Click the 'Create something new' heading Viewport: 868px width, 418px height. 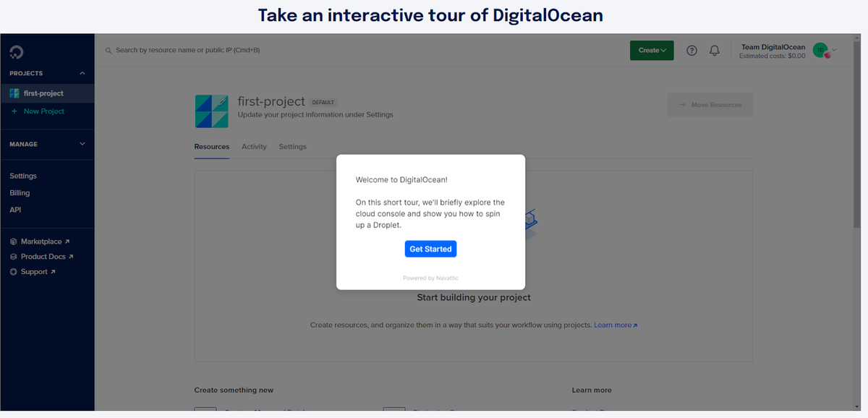click(234, 390)
